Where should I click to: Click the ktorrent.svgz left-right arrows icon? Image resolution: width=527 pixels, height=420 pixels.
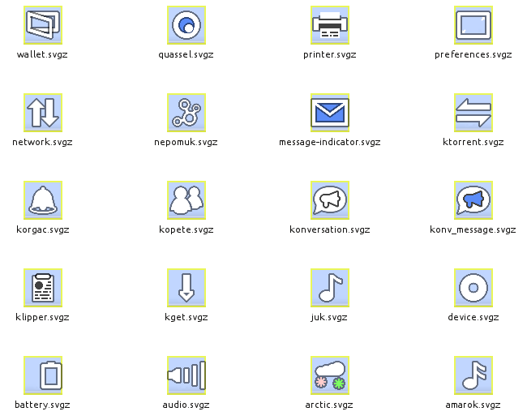click(473, 113)
